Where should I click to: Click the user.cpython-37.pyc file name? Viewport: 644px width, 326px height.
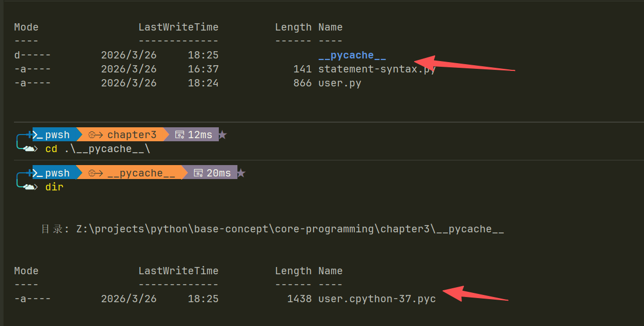click(377, 299)
